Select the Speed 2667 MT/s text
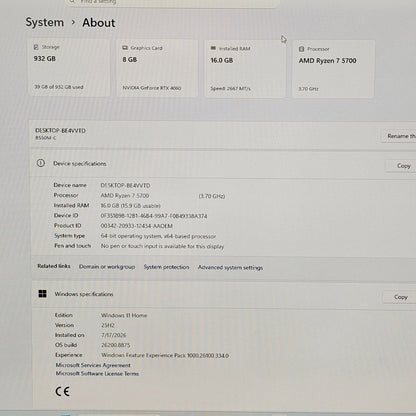 click(x=230, y=89)
